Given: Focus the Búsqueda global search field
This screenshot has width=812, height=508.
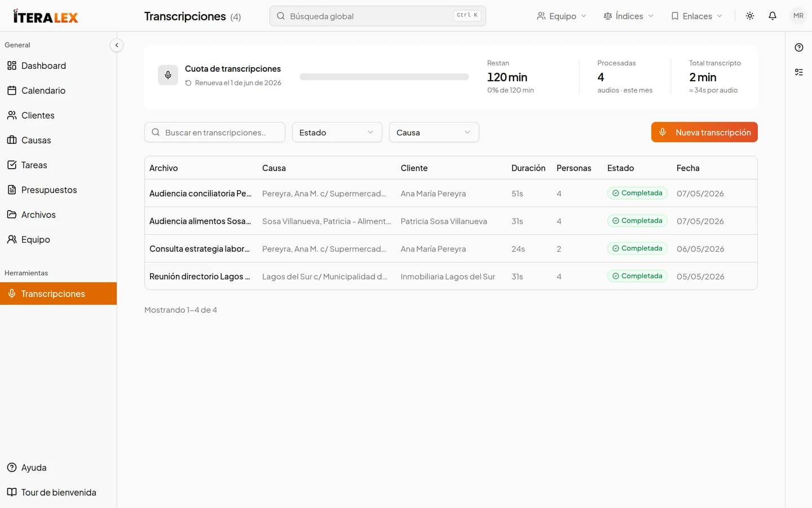Looking at the screenshot, I should click(x=378, y=16).
